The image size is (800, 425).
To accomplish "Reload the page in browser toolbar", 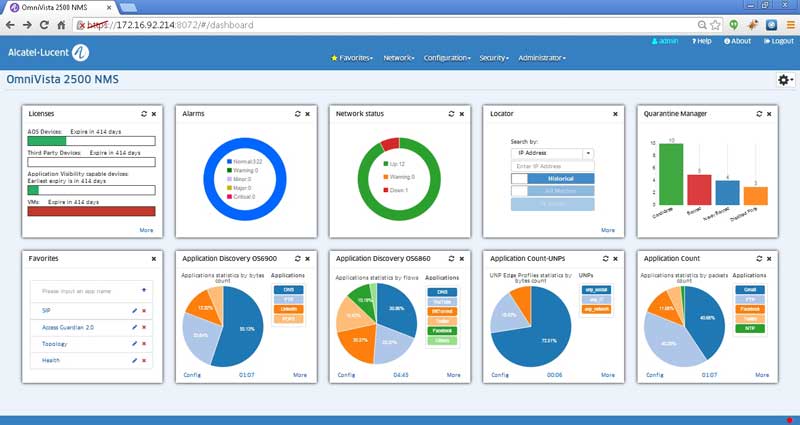I will pos(44,25).
